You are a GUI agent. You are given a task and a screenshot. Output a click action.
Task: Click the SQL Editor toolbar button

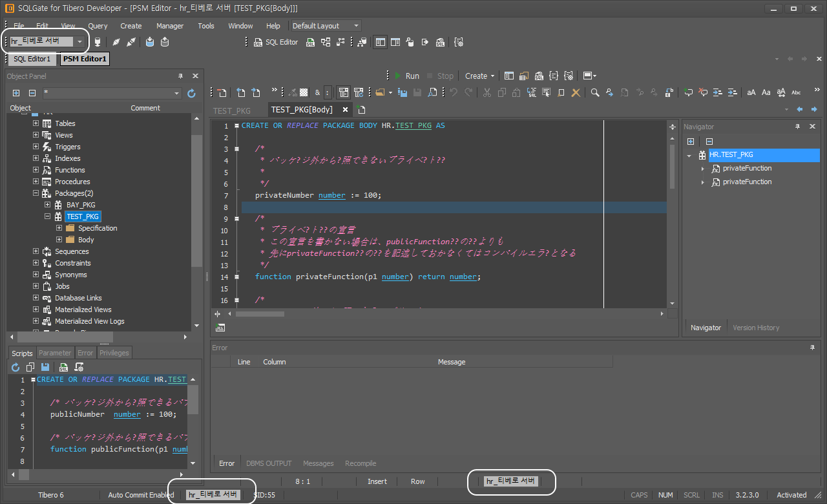277,42
